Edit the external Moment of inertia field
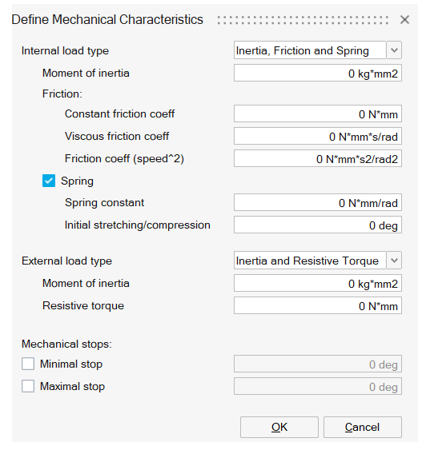428x450 pixels. 318,283
